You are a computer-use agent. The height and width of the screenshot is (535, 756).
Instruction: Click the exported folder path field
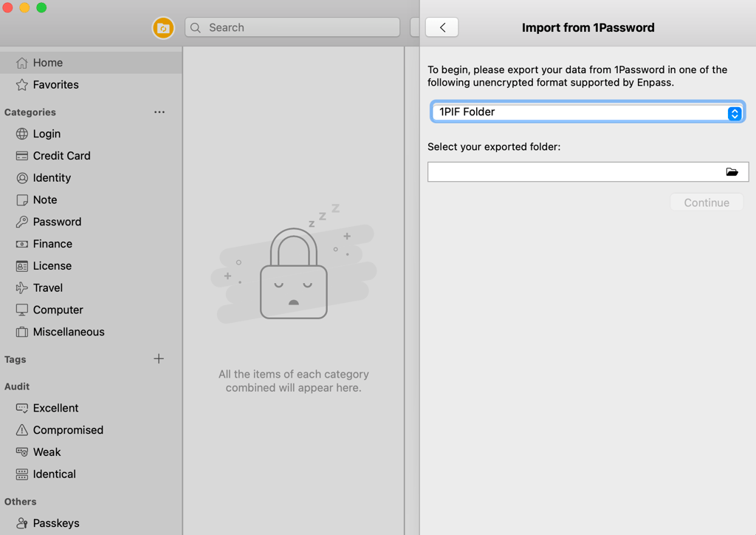pos(588,171)
